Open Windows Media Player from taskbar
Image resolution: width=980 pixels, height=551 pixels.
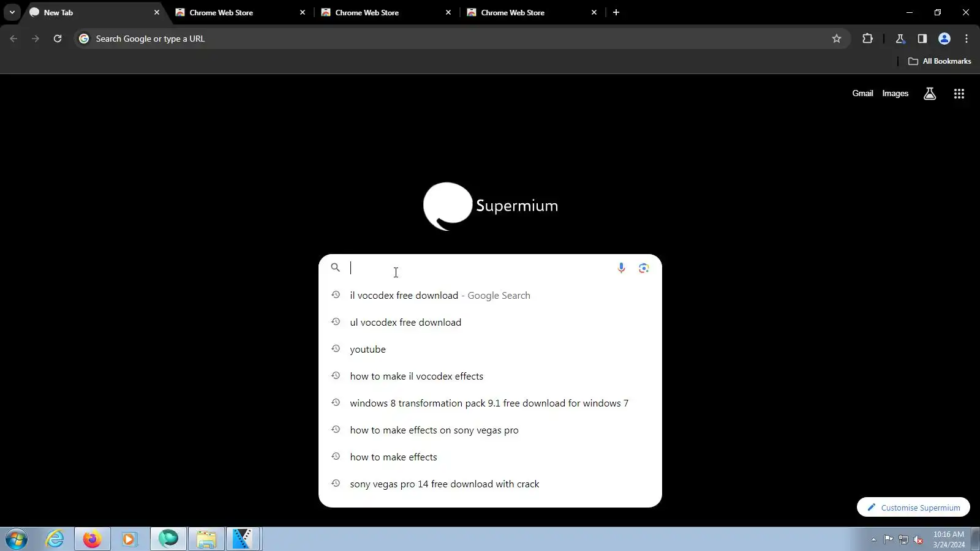(x=129, y=539)
